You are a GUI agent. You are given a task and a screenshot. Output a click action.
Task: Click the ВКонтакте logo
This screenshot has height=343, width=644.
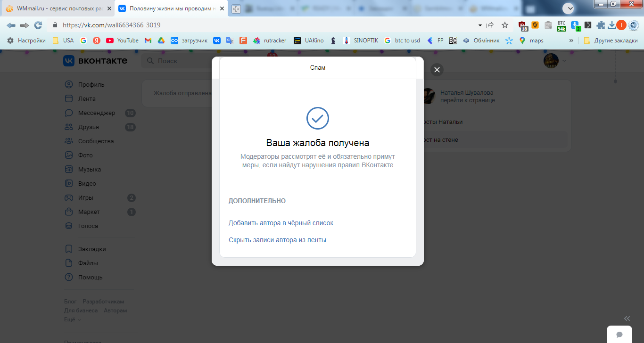click(x=95, y=61)
